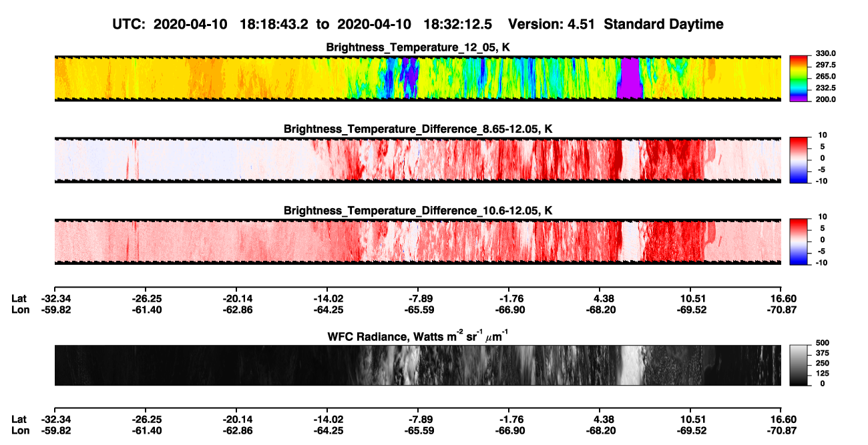The width and height of the screenshot is (868, 445).
Task: Click latitude 16.60 on the upper axis
Action: coord(784,299)
